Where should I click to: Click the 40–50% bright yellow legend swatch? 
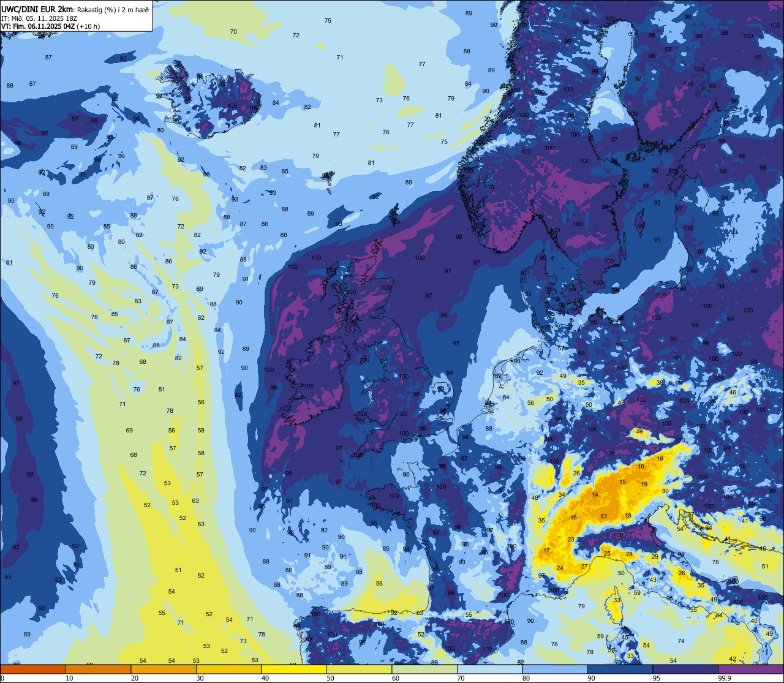coord(294,670)
